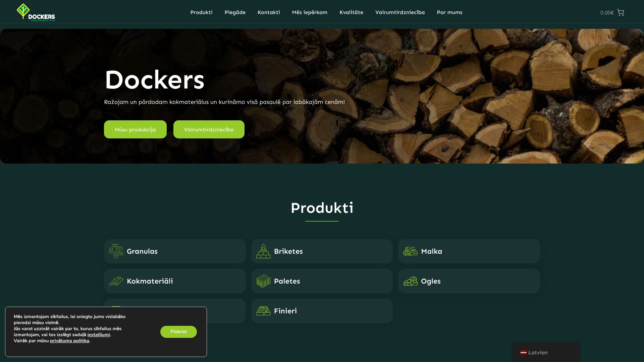The width and height of the screenshot is (644, 362).
Task: Select the Briketes icon
Action: coord(263,251)
